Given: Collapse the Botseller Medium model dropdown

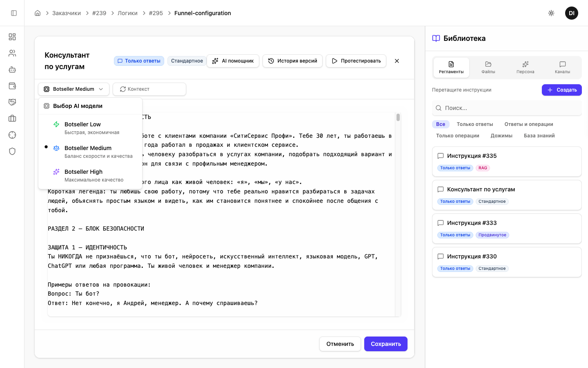Looking at the screenshot, I should click(x=73, y=89).
